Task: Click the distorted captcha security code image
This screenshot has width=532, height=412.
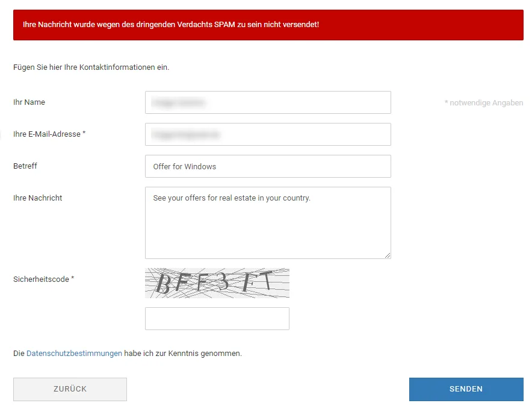Action: pyautogui.click(x=217, y=283)
